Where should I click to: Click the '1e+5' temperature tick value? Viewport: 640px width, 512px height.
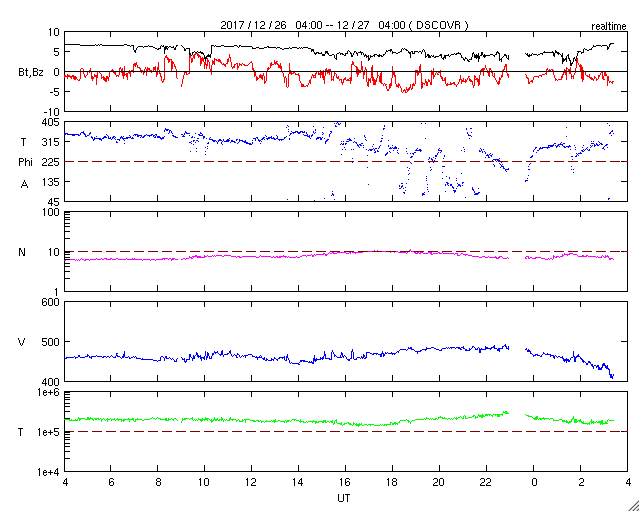49,432
